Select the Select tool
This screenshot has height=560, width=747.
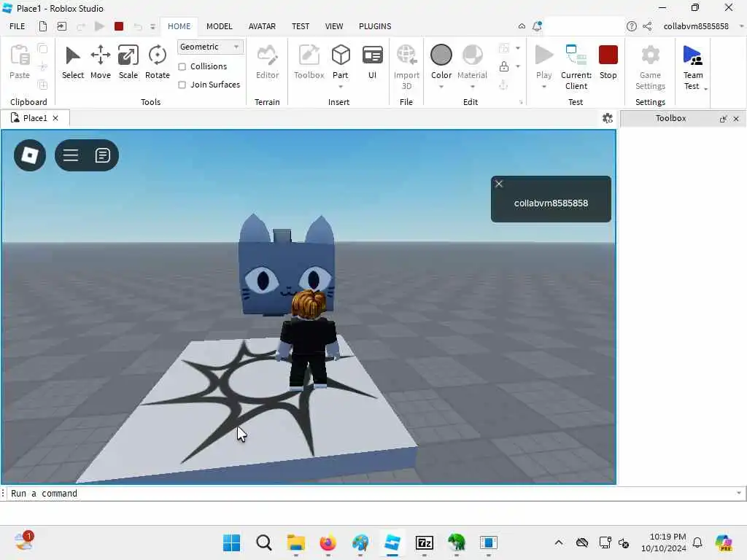point(72,62)
